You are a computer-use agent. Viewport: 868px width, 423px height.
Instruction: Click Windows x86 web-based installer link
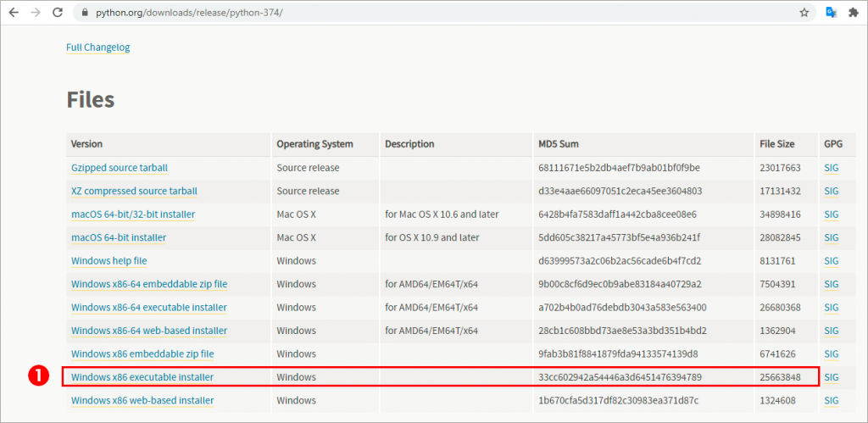coord(142,400)
